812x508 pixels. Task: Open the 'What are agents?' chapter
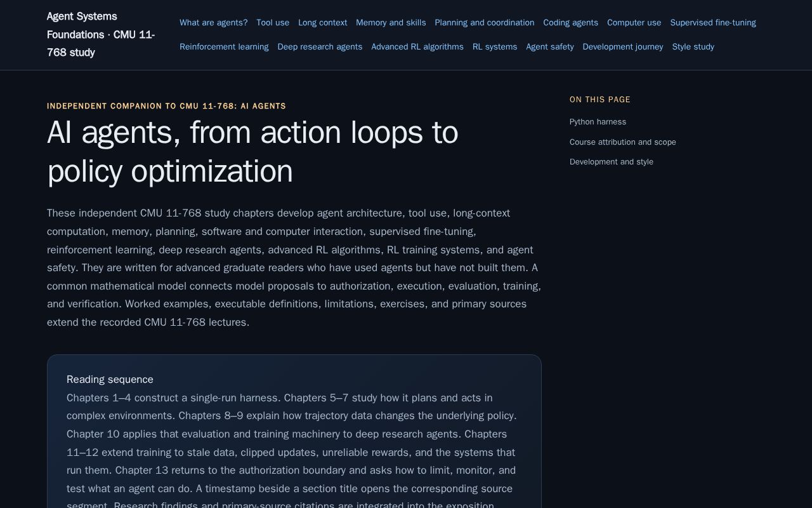(214, 23)
